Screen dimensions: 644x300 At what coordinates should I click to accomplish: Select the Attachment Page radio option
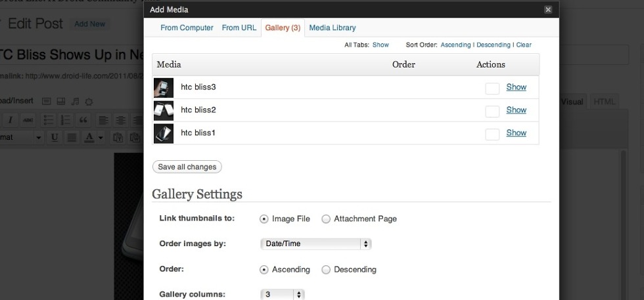pyautogui.click(x=326, y=219)
